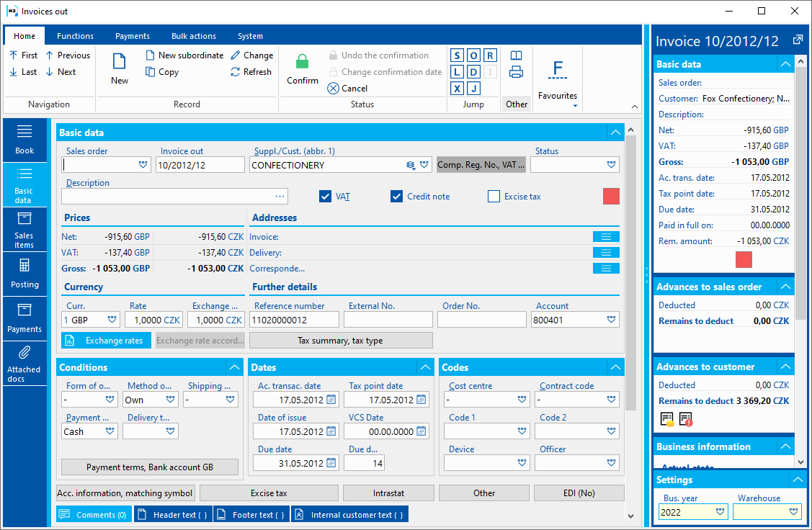Open the Status dropdown

[x=611, y=165]
